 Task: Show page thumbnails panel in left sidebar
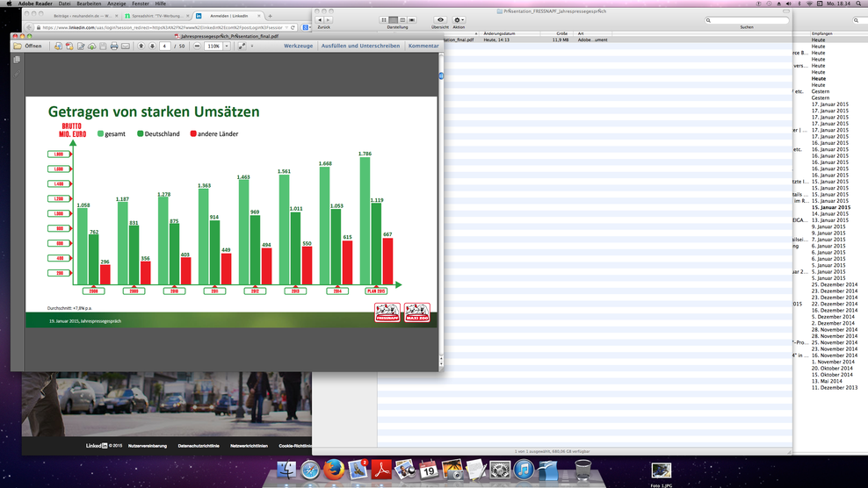coord(17,60)
